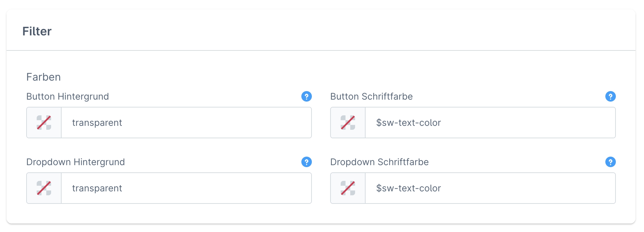The image size is (644, 232).
Task: Focus the Button Hintergrund text field
Action: tap(186, 123)
